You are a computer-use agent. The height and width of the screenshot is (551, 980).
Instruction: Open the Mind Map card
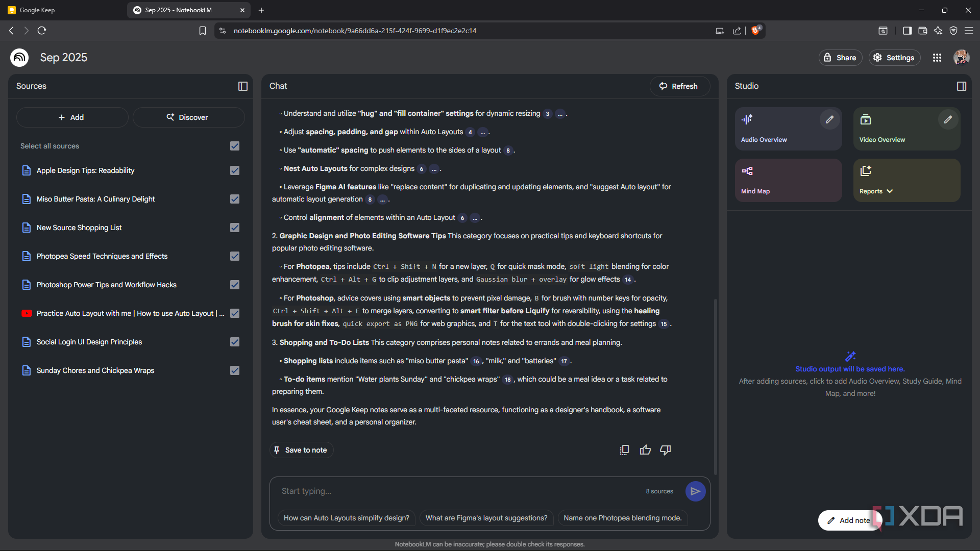788,181
